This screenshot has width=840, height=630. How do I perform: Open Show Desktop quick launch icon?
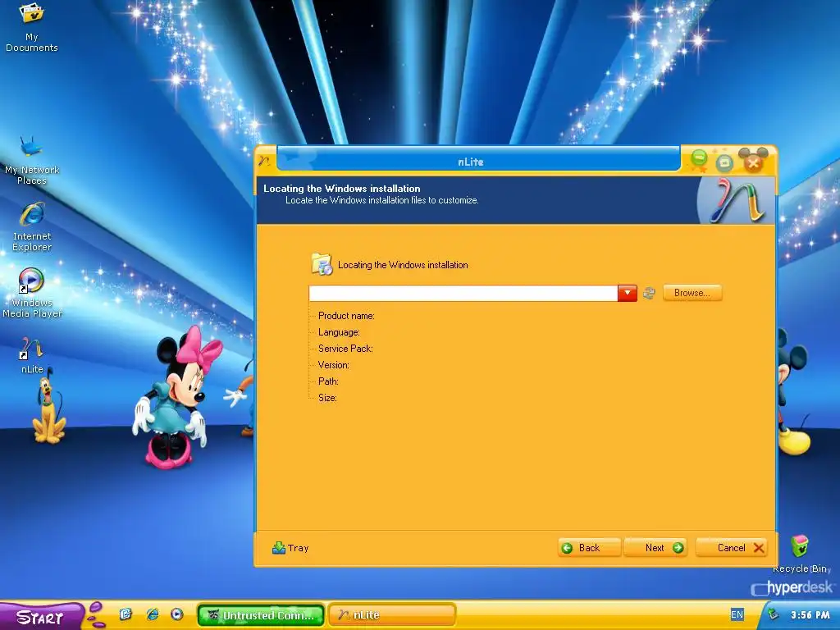coord(126,614)
